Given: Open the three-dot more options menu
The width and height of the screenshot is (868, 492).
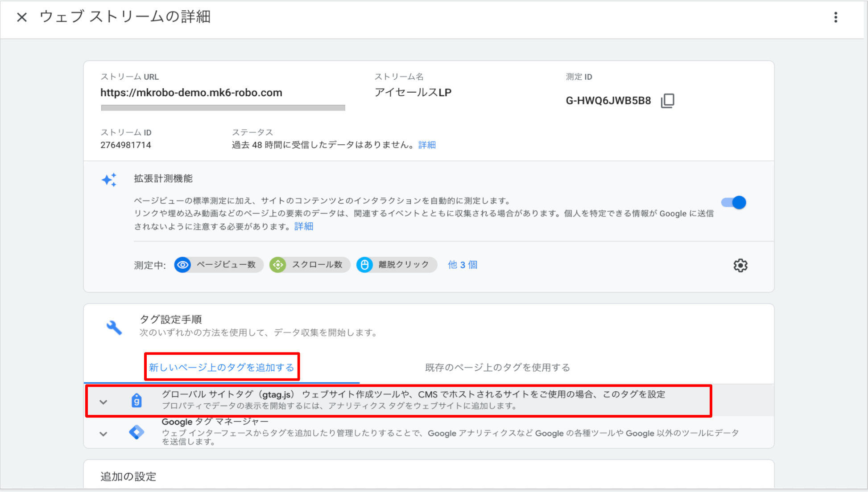Looking at the screenshot, I should [835, 17].
